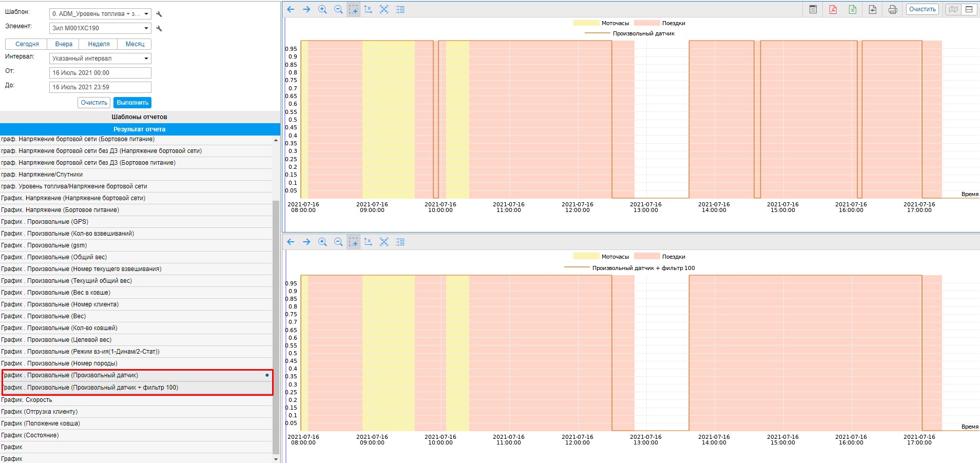Image resolution: width=980 pixels, height=463 pixels.
Task: Click the wrench icon next to Шаблон
Action: pyautogui.click(x=159, y=14)
